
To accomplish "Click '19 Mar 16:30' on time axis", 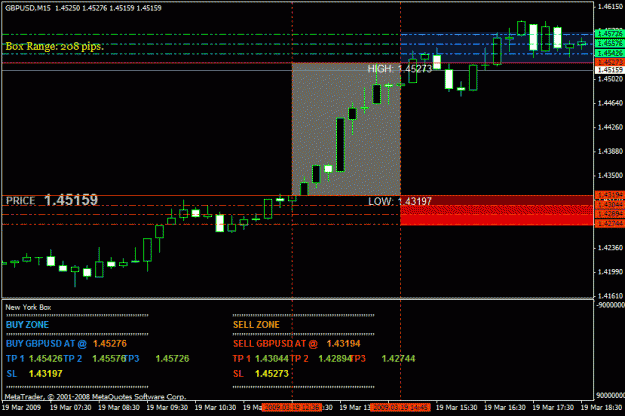I will tap(505, 408).
